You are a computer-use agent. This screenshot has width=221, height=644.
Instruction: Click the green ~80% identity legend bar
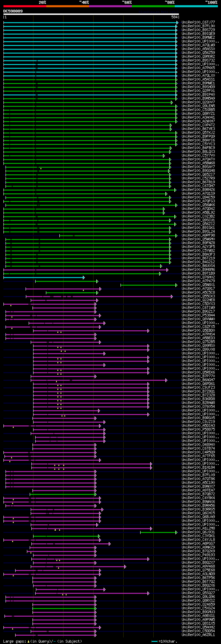(x=153, y=6)
